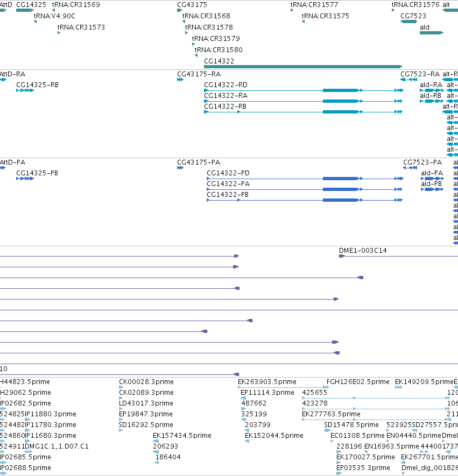Open the tRNA:V4:90C gene feature

35,22
